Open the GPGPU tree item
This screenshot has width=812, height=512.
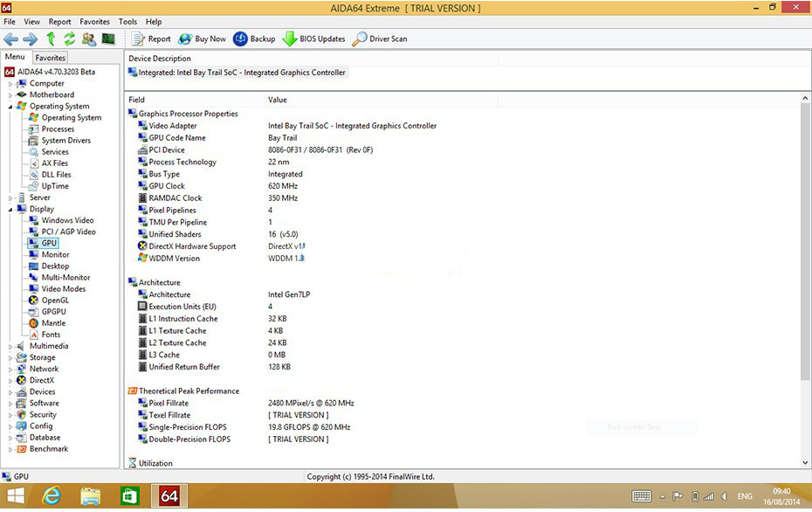pyautogui.click(x=54, y=311)
